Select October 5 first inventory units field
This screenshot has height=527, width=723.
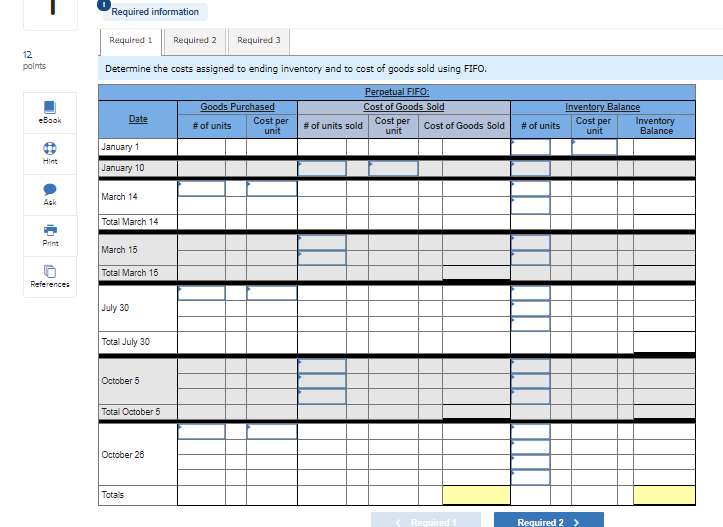pyautogui.click(x=530, y=367)
